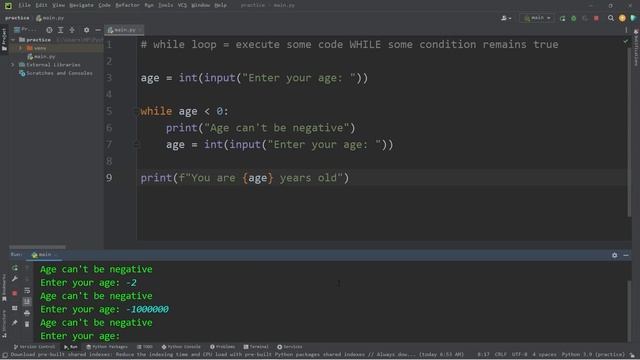The width and height of the screenshot is (640, 360).
Task: Toggle the Project side tool button
Action: [4, 39]
